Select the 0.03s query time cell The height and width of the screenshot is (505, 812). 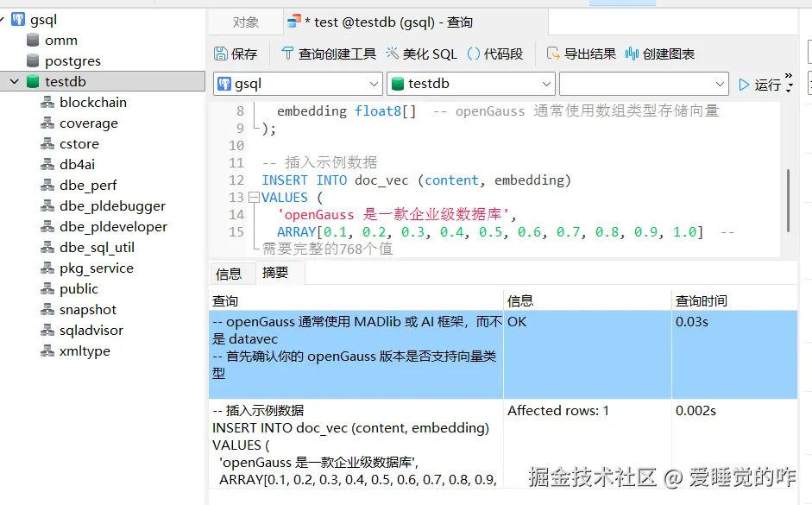(x=735, y=355)
